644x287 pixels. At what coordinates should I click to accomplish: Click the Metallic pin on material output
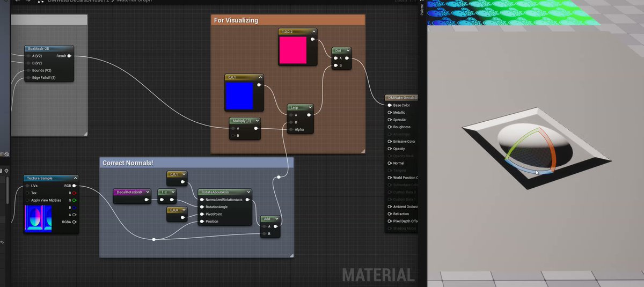tap(390, 113)
